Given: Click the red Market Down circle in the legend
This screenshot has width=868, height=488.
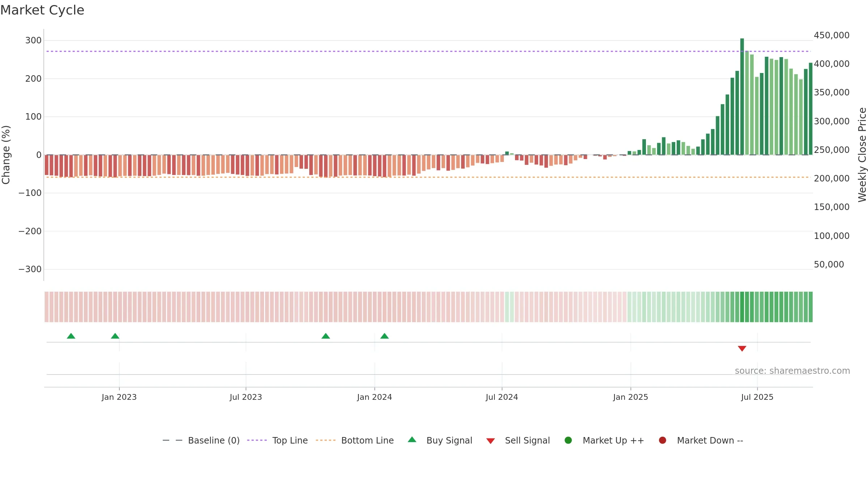Looking at the screenshot, I should click(663, 440).
